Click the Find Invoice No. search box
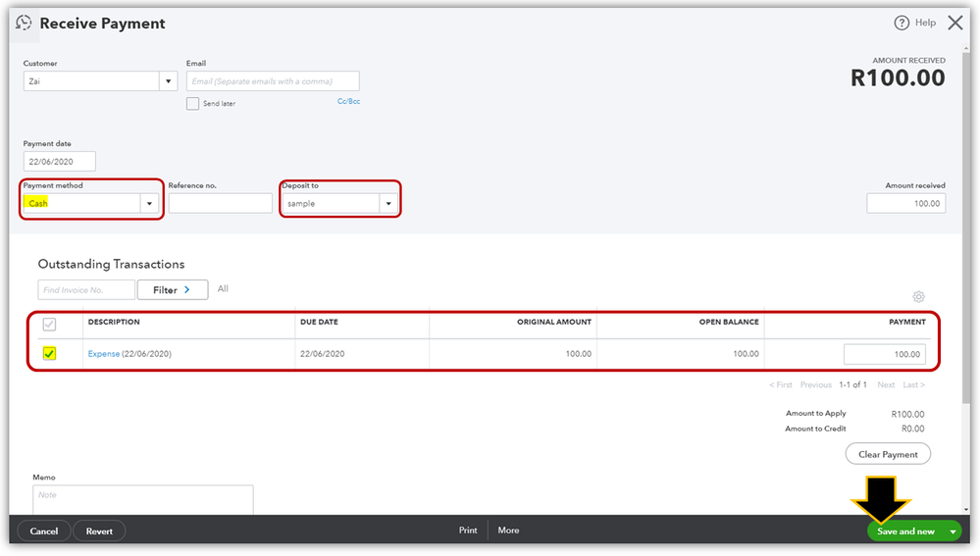 86,290
